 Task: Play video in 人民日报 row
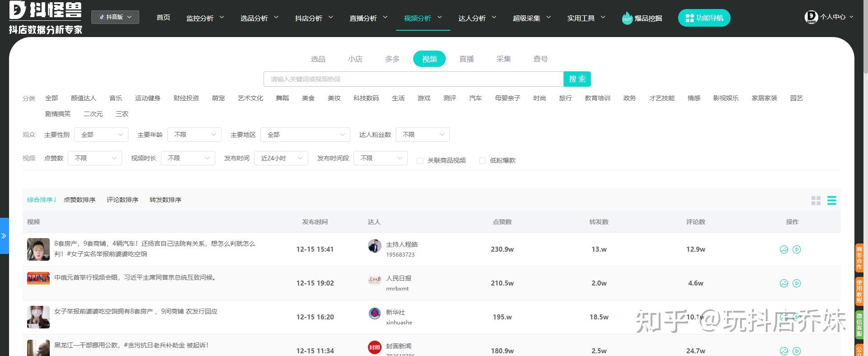click(x=797, y=283)
